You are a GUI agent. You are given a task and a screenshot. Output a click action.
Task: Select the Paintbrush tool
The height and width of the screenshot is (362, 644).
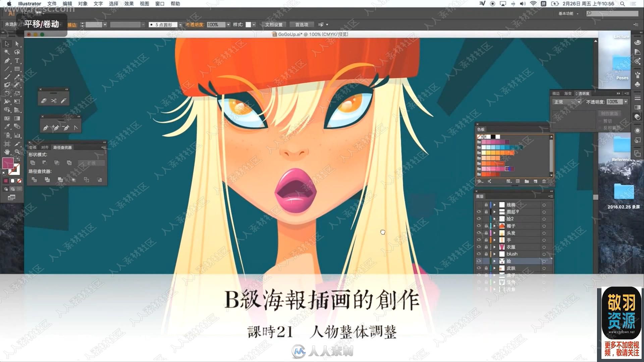click(7, 77)
